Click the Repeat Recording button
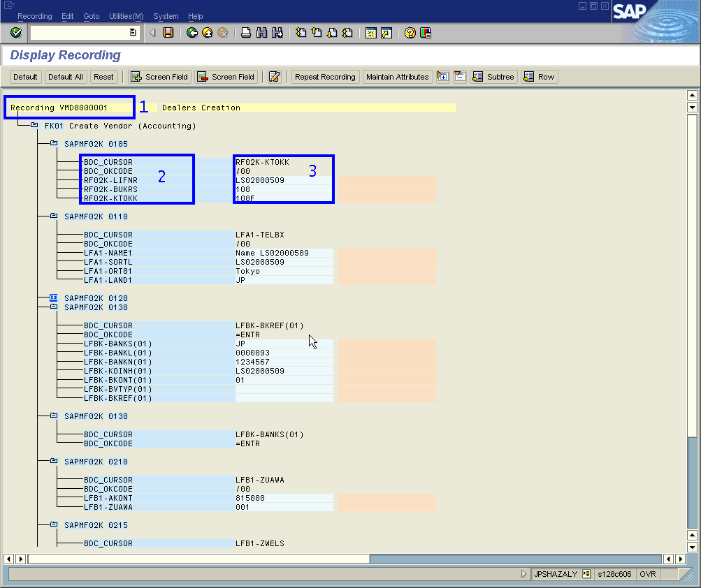Screen dimensions: 701x588 pyautogui.click(x=325, y=77)
